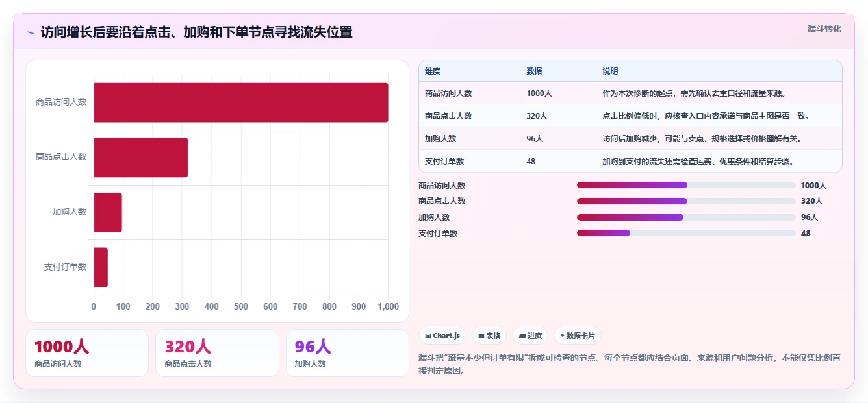
Task: Click the 商品访问人数 progress bar
Action: click(686, 185)
